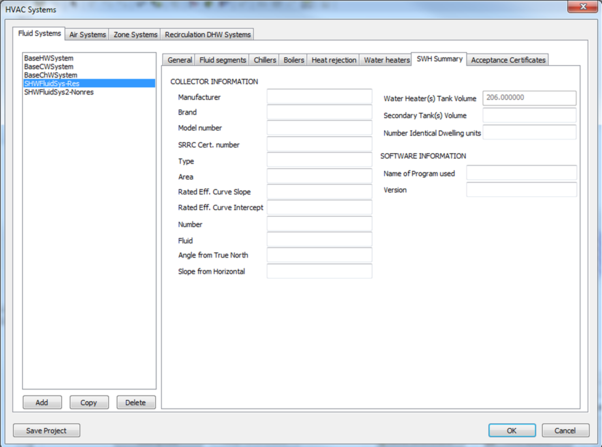Select the Water heaters tab

386,60
